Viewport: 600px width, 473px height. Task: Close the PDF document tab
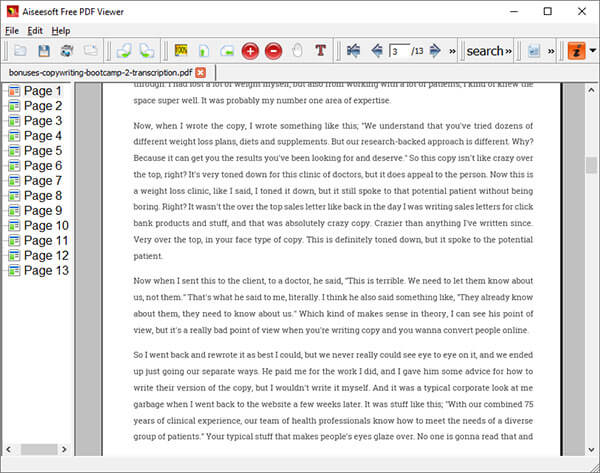click(201, 73)
